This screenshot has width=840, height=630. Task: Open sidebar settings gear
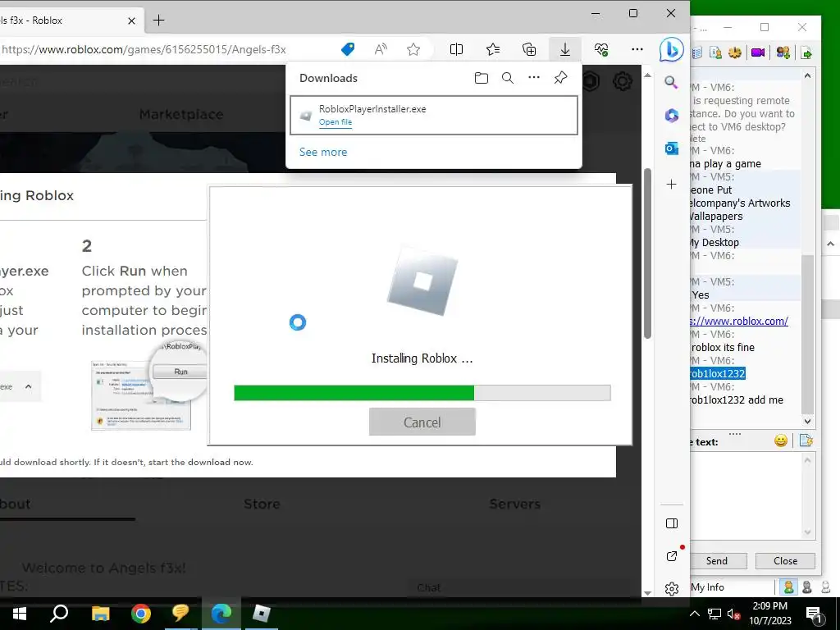[x=672, y=589]
